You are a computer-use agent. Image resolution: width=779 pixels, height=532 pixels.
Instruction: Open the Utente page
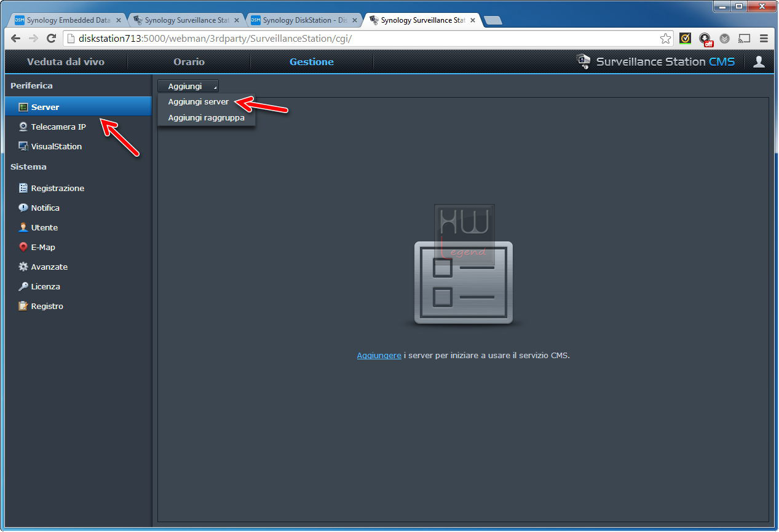(x=78, y=228)
